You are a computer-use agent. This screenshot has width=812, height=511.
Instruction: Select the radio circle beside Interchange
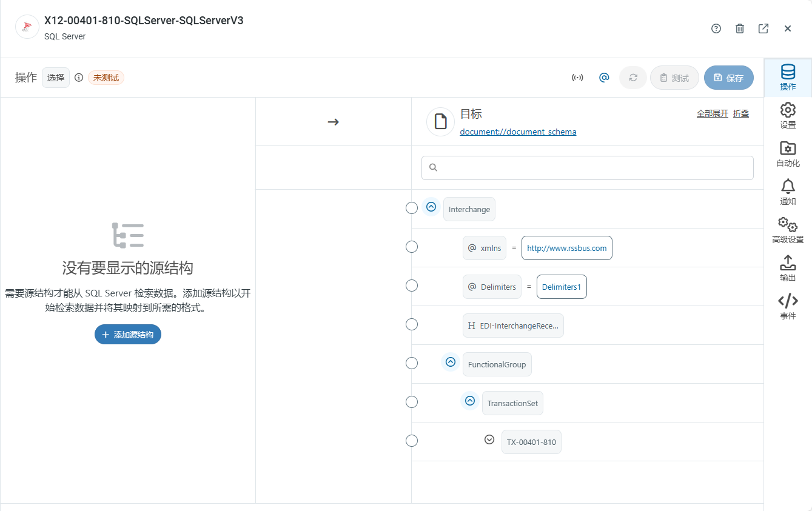click(412, 208)
